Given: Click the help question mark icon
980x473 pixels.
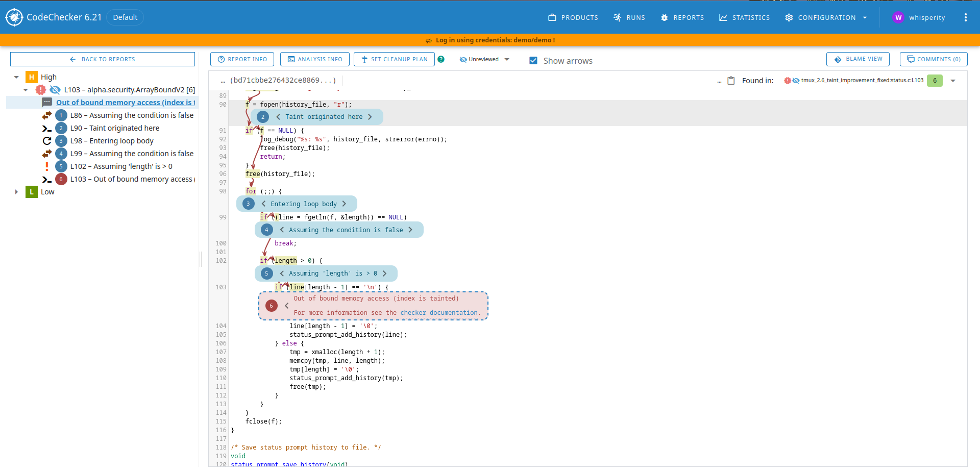Looking at the screenshot, I should 441,59.
